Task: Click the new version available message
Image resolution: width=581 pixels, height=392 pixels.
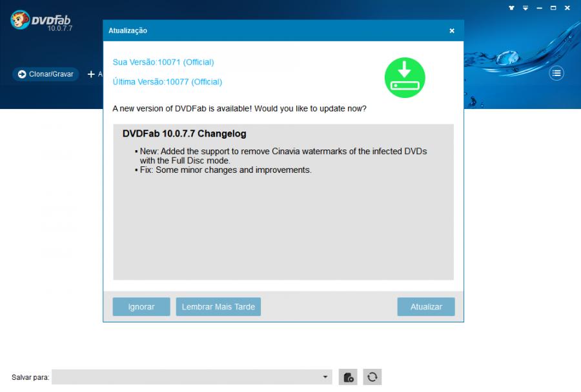Action: click(x=240, y=108)
